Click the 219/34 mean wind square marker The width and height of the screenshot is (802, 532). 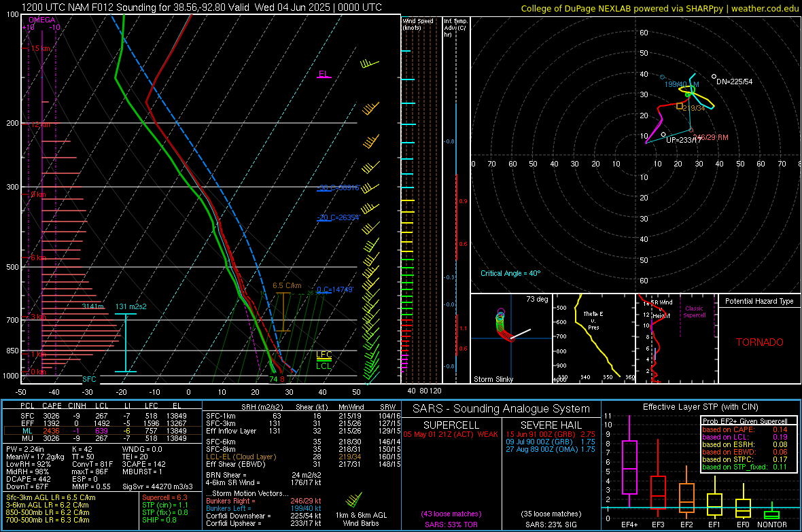coord(680,106)
